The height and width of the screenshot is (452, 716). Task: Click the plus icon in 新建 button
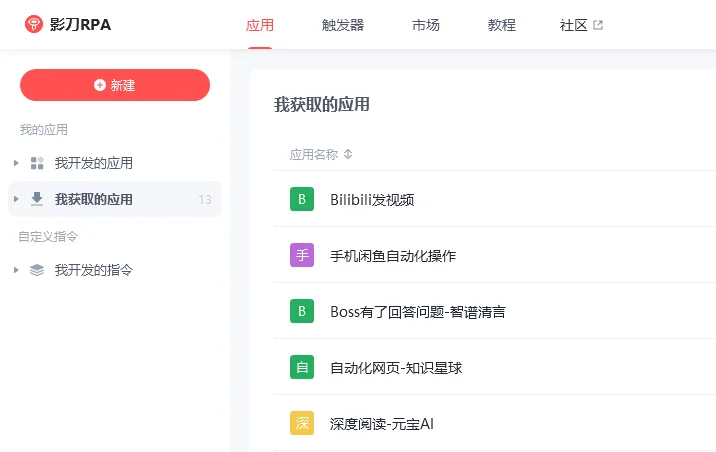point(100,85)
